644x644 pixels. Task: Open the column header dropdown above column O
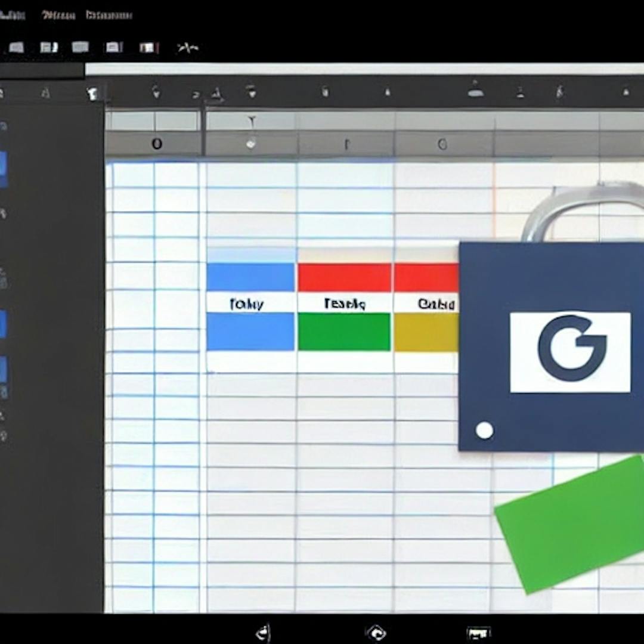click(252, 143)
